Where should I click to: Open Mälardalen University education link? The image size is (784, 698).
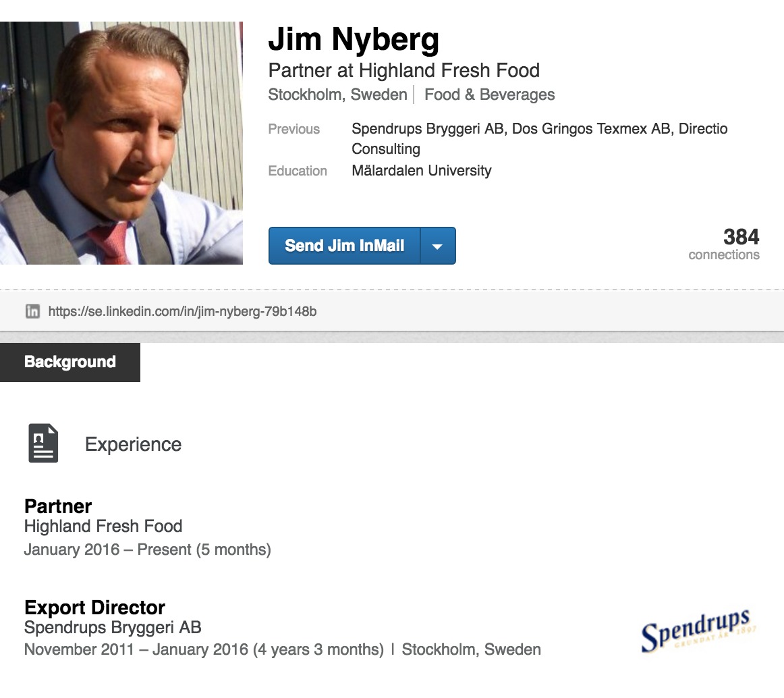(x=422, y=170)
